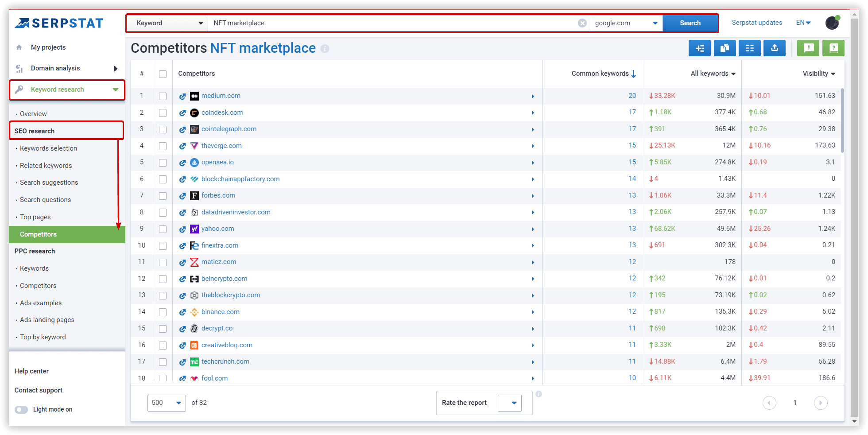
Task: Open the EN language dropdown
Action: pyautogui.click(x=803, y=23)
